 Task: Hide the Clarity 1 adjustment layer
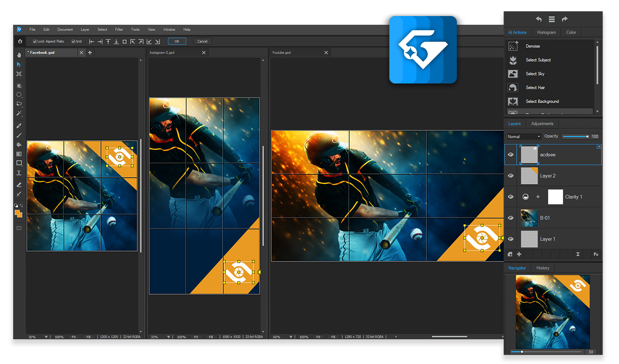pos(511,197)
